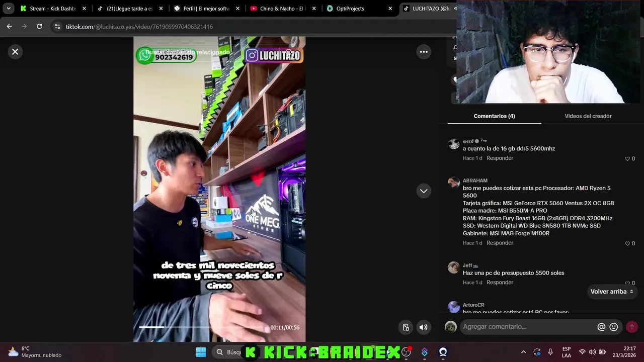Like the 16 gb ddr5 5600mhz comment
This screenshot has height=362, width=644.
[x=627, y=158]
